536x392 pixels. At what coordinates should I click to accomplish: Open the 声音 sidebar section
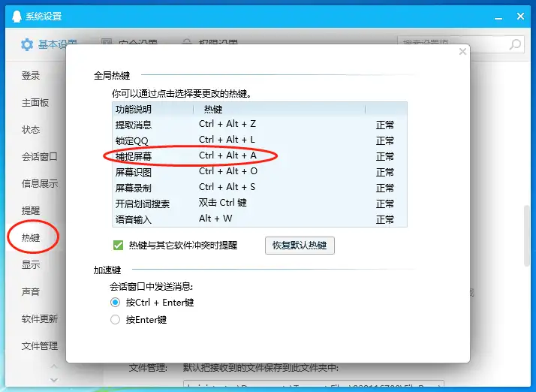point(31,291)
